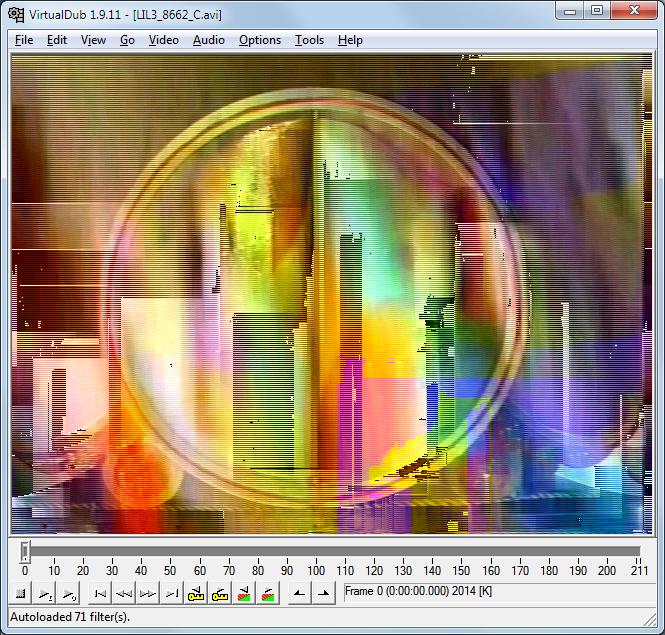Go to the next keyframe
The image size is (665, 635).
pos(220,593)
